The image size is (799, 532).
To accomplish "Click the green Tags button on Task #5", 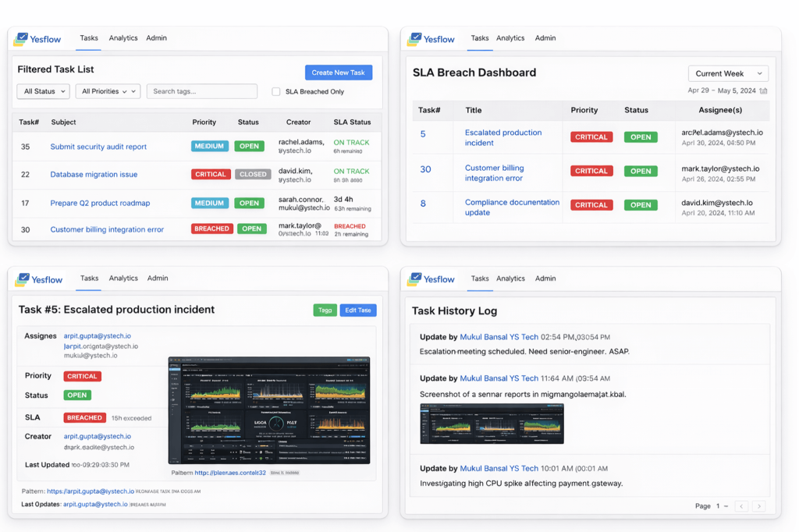I will (325, 310).
